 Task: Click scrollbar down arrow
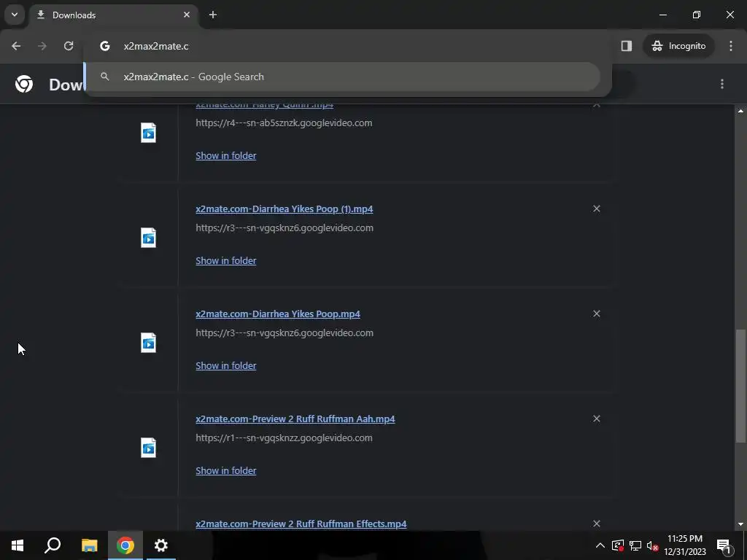coord(740,524)
